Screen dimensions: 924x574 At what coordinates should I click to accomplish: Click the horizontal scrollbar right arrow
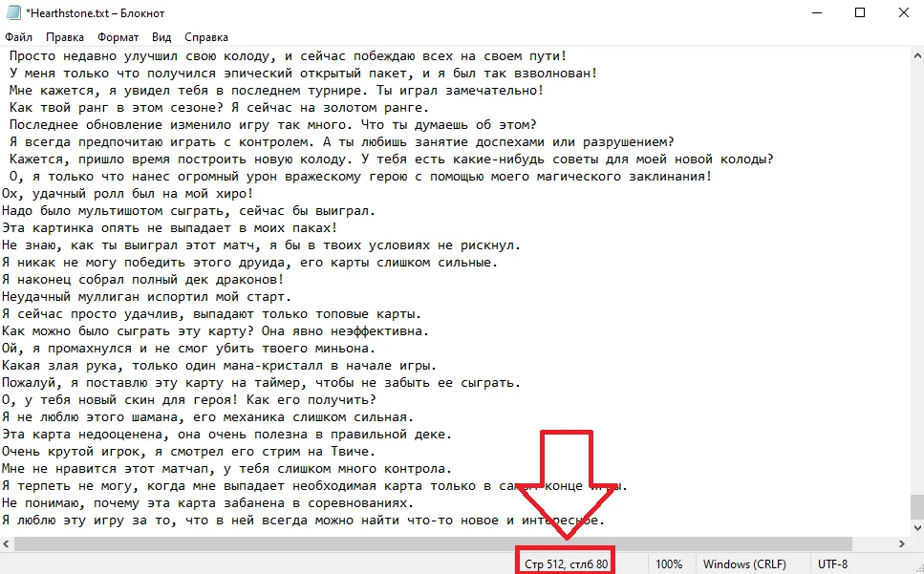point(902,544)
